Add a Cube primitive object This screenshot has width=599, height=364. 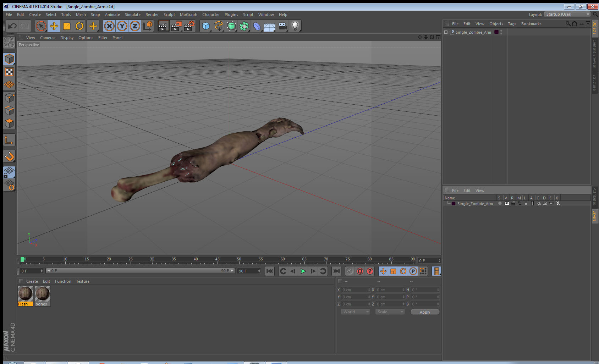click(x=206, y=26)
